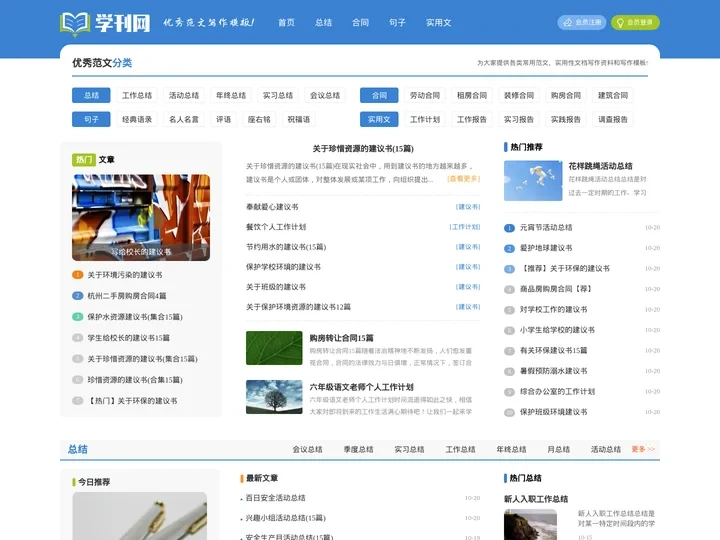Select the blue 合同 category button
Viewport: 720px width, 540px height.
point(379,95)
